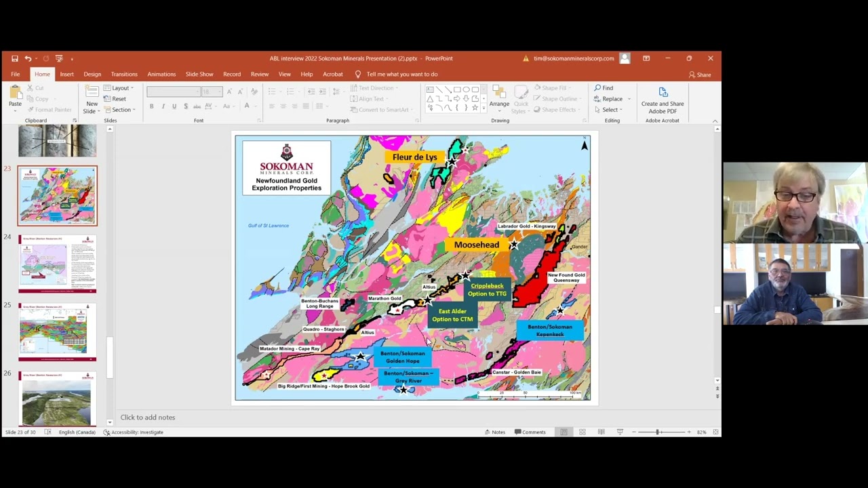Expand the Section dropdown
The height and width of the screenshot is (488, 868).
pos(119,110)
